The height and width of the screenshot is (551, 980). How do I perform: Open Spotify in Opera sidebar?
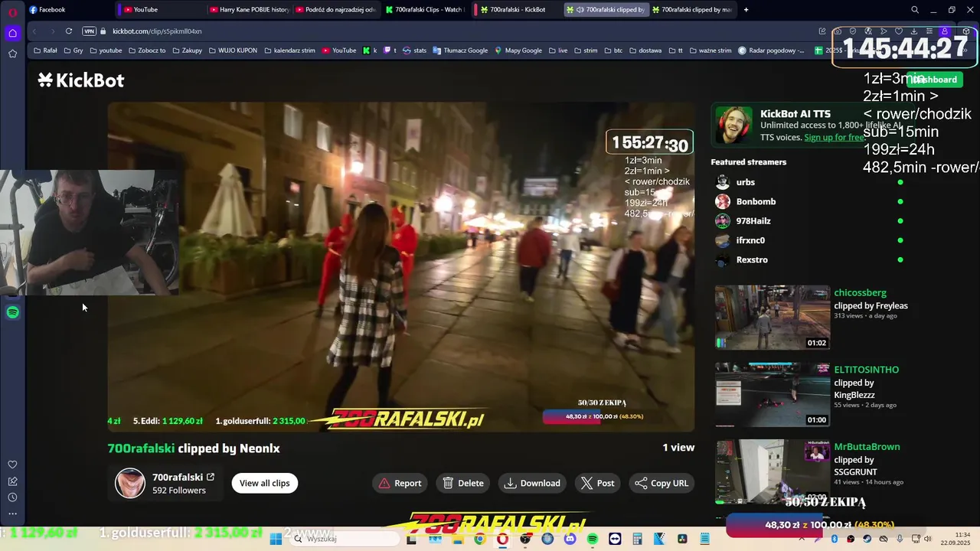click(12, 312)
